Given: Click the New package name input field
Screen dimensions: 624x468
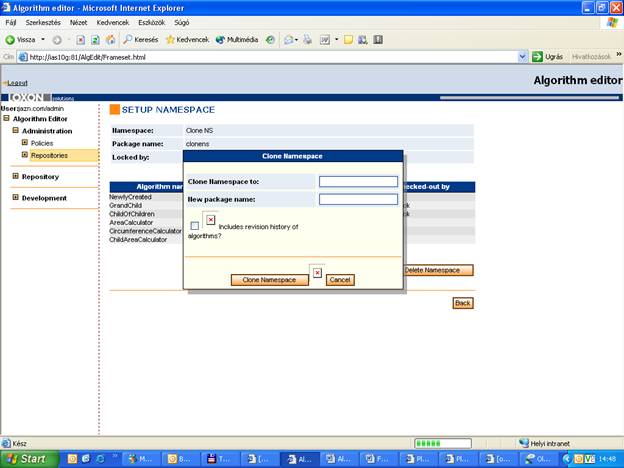Looking at the screenshot, I should pos(358,199).
